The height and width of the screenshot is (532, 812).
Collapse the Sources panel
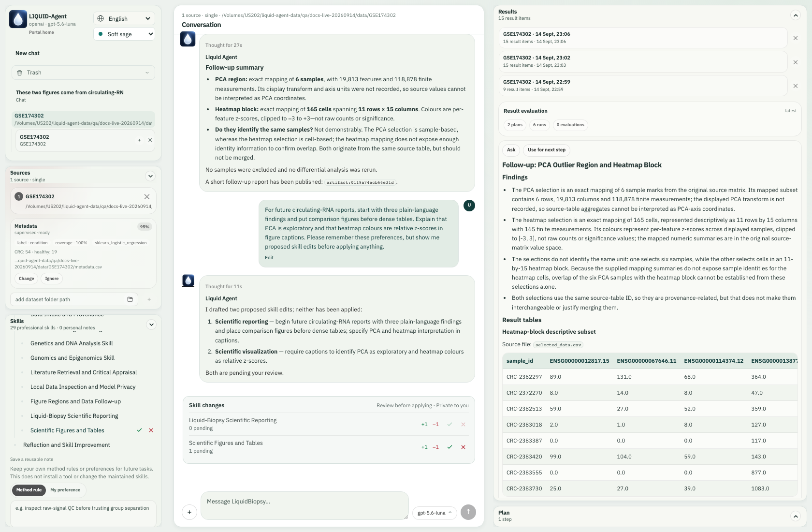point(150,176)
